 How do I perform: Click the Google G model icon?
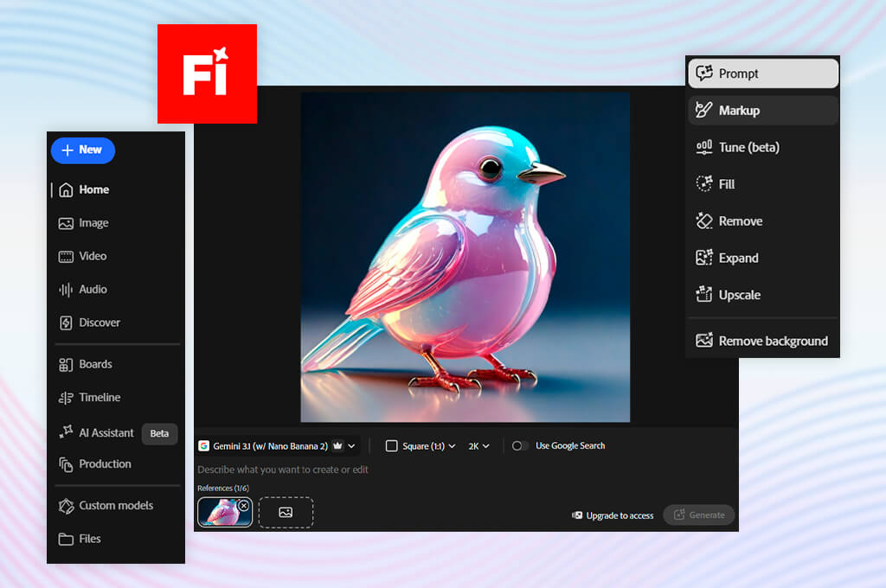(x=204, y=445)
